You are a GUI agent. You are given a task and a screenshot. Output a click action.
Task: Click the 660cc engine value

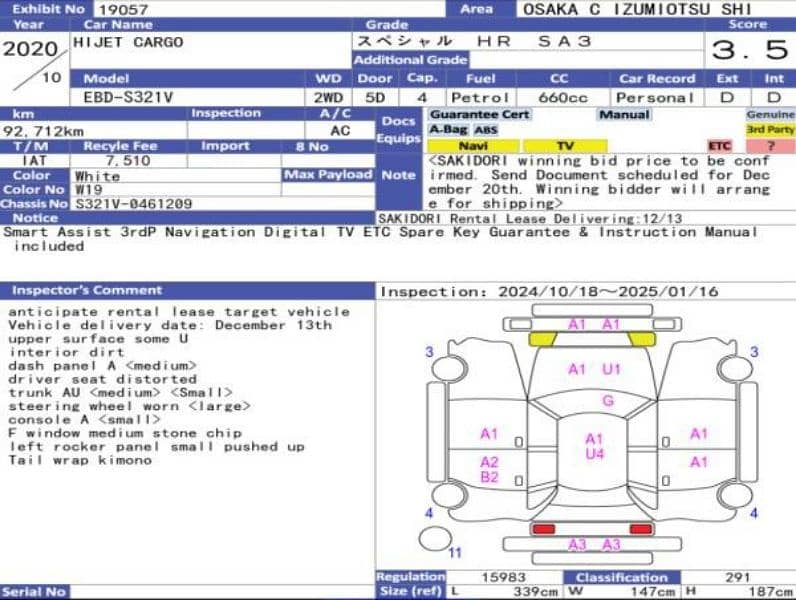[562, 97]
